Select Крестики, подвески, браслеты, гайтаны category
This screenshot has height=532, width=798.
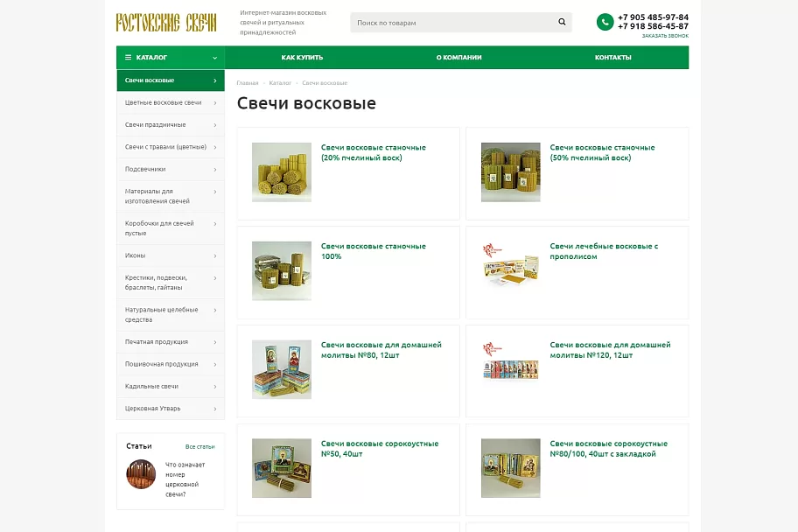click(171, 283)
